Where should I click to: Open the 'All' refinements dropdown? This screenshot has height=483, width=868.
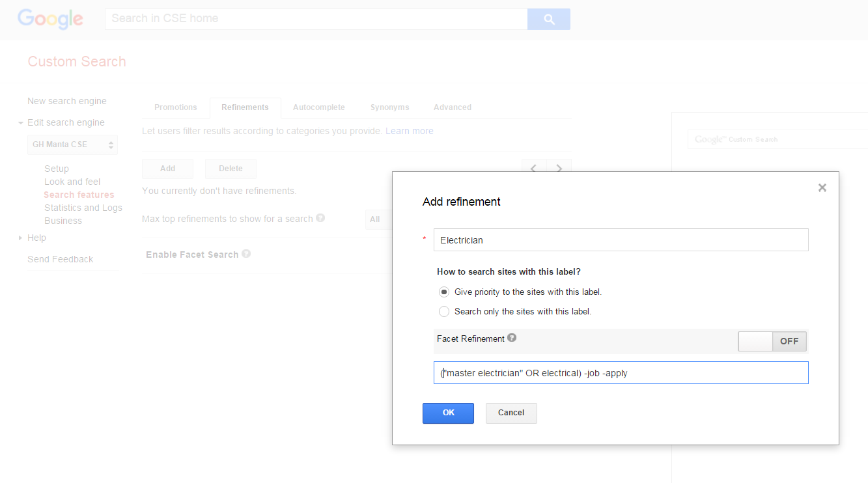pyautogui.click(x=378, y=219)
